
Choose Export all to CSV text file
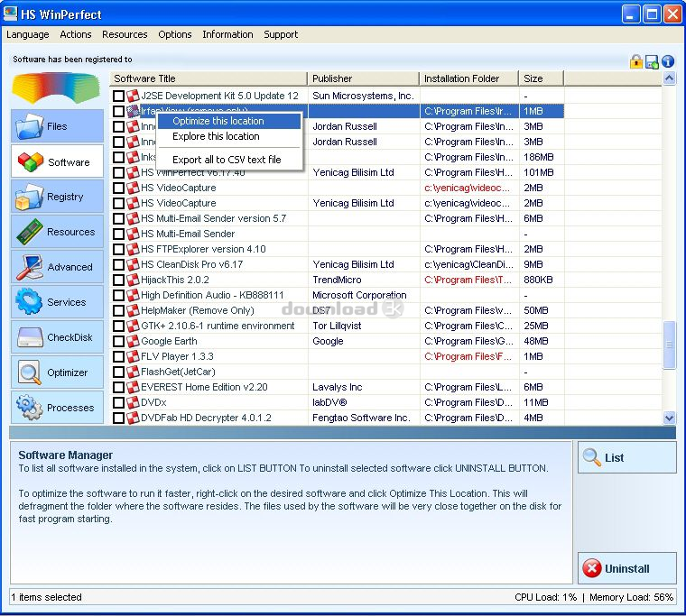pyautogui.click(x=229, y=160)
